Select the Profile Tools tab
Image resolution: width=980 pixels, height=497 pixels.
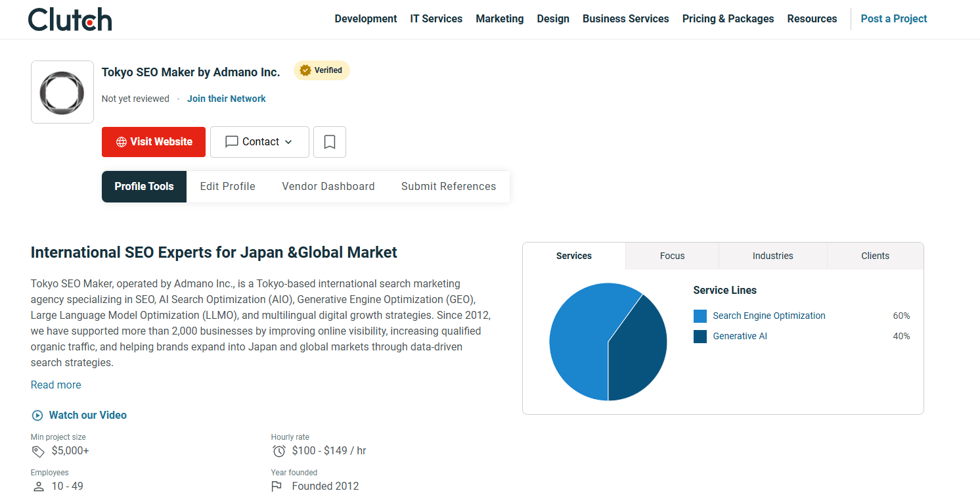point(145,187)
